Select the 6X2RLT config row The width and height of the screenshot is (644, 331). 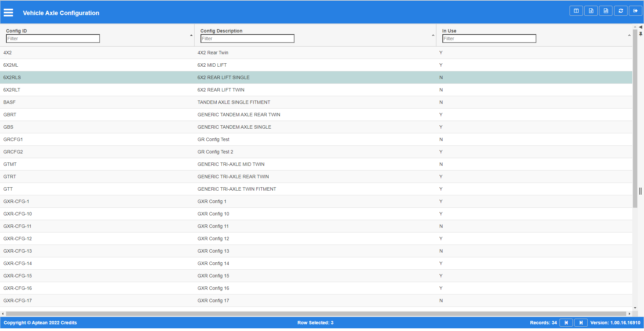click(x=316, y=90)
